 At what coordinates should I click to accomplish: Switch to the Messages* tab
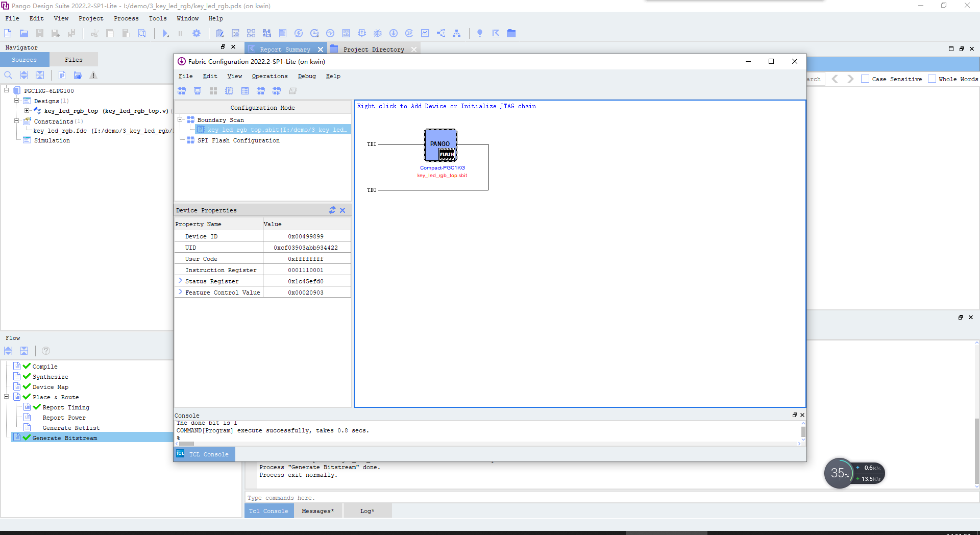click(x=317, y=511)
